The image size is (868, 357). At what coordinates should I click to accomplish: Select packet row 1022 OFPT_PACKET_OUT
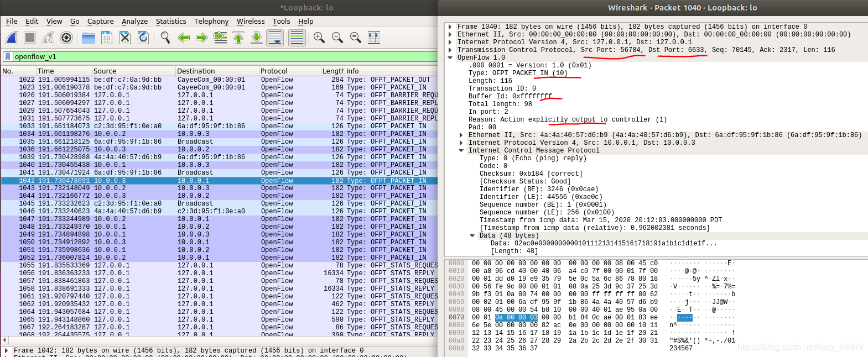point(219,80)
